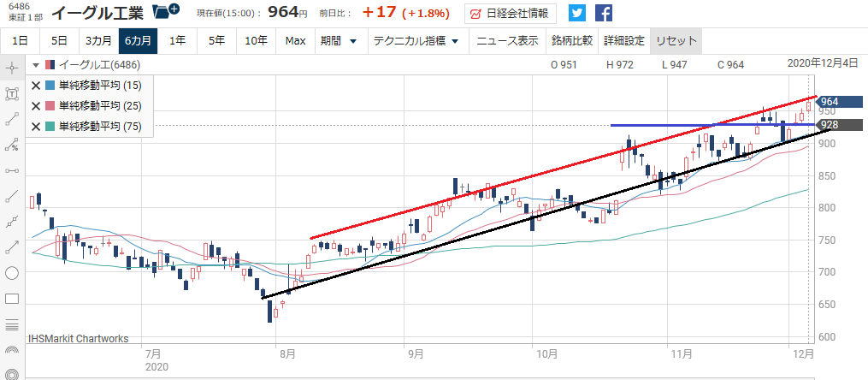Switch chart range to 1日
Image resolution: width=868 pixels, height=380 pixels.
20,40
